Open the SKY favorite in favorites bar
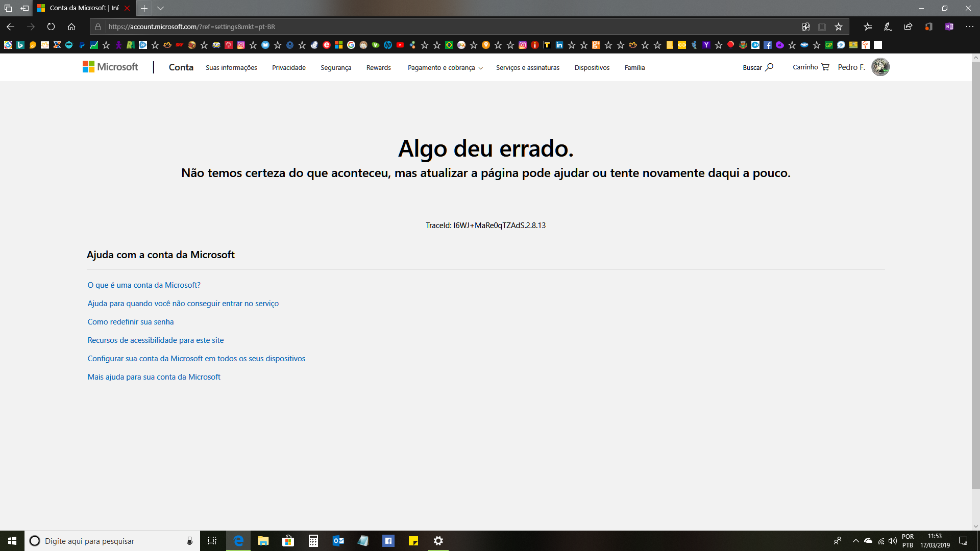 tap(180, 45)
